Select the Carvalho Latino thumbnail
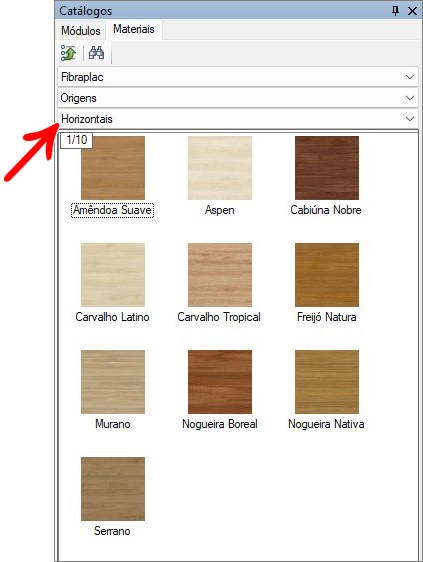This screenshot has width=423, height=562. click(113, 275)
